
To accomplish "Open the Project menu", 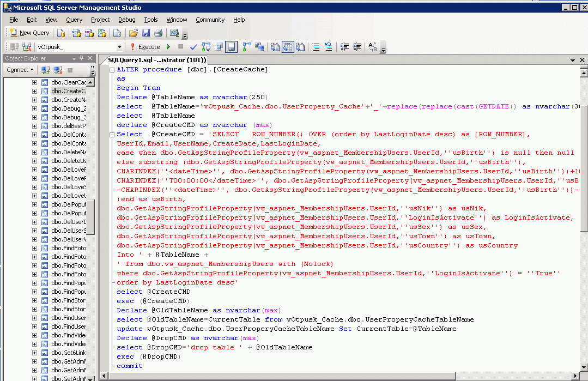I will pyautogui.click(x=100, y=20).
